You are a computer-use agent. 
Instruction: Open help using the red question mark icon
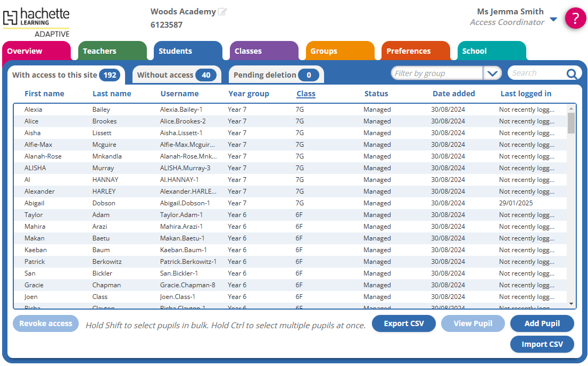click(575, 18)
